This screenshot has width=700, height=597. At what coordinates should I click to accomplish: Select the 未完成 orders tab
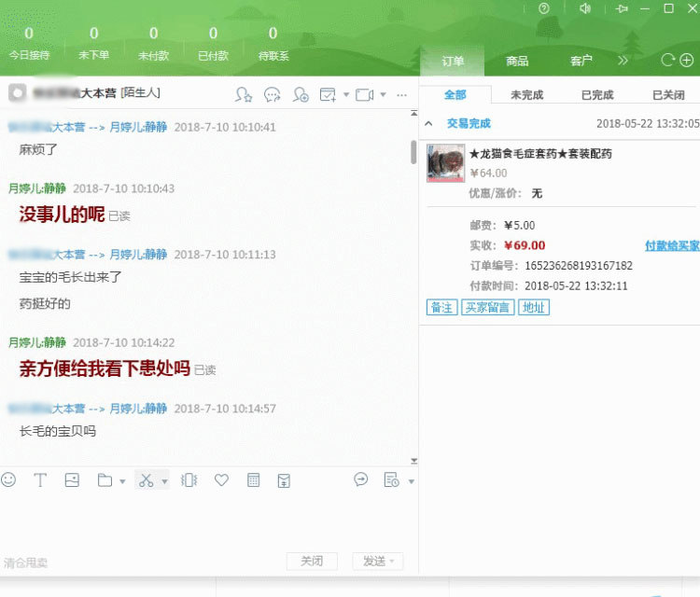coord(526,95)
